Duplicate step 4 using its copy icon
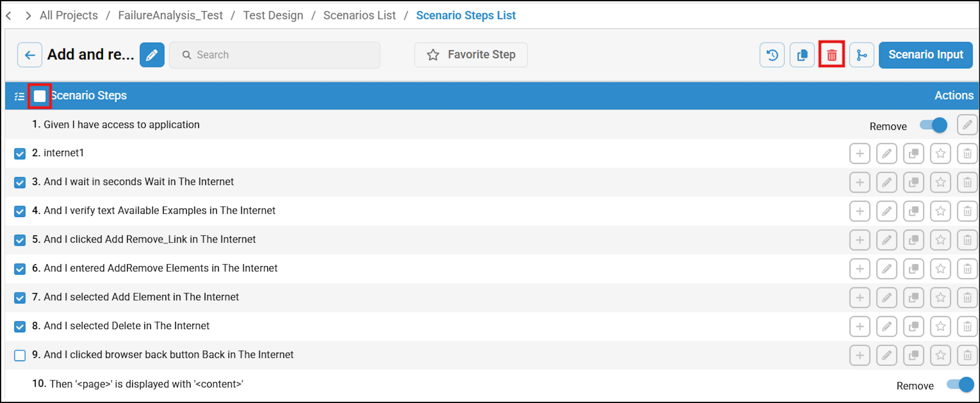Viewport: 980px width, 403px height. click(x=913, y=211)
